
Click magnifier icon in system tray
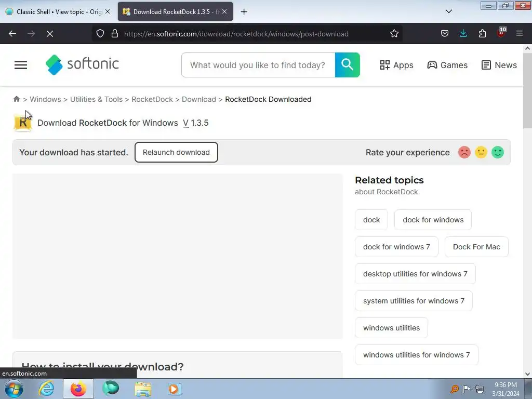454,389
